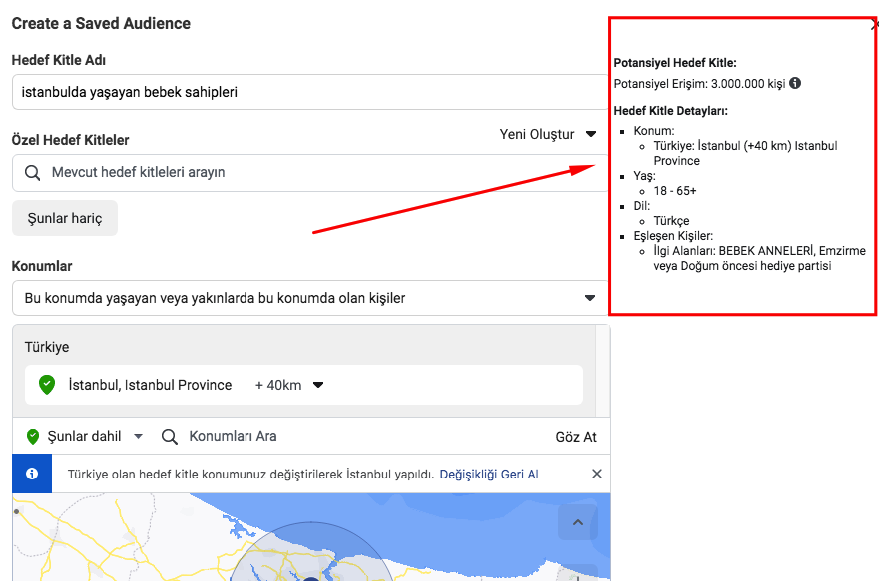Image resolution: width=879 pixels, height=581 pixels.
Task: Click the Konumlar section label
Action: (x=42, y=266)
